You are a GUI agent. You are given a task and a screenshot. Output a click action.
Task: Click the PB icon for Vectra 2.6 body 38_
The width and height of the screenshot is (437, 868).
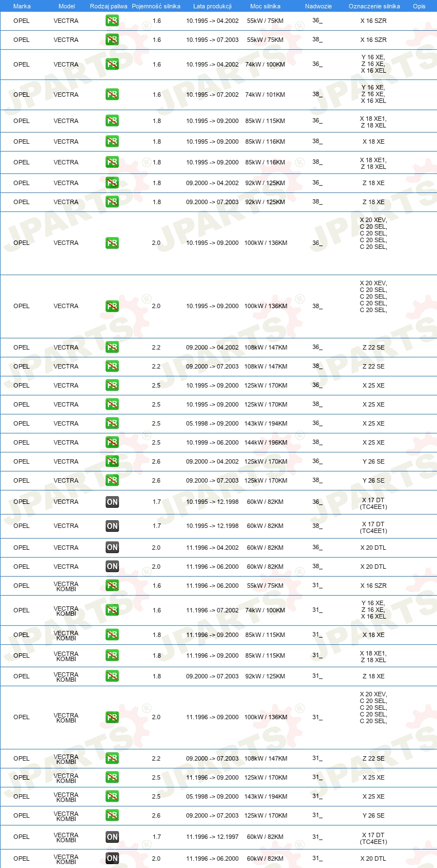click(x=112, y=480)
